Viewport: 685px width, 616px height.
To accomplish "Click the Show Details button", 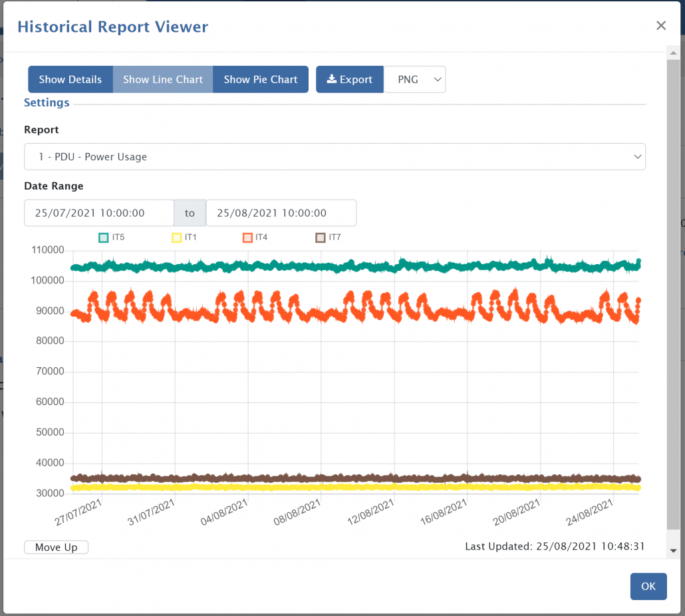I will 70,79.
